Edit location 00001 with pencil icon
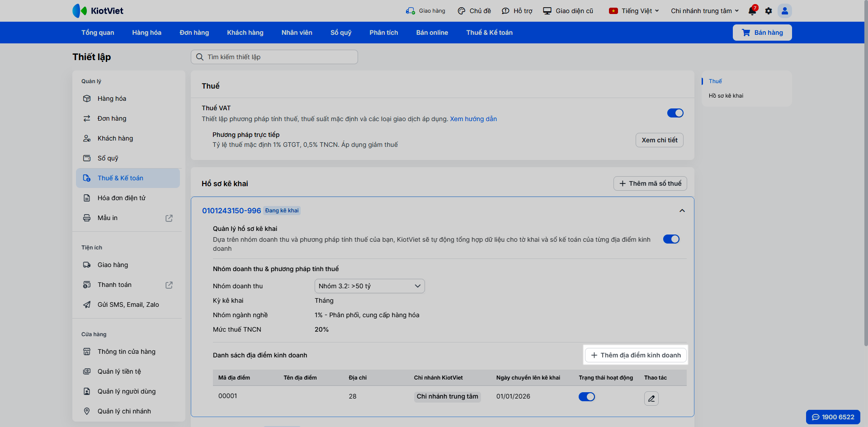The width and height of the screenshot is (868, 427). point(651,399)
